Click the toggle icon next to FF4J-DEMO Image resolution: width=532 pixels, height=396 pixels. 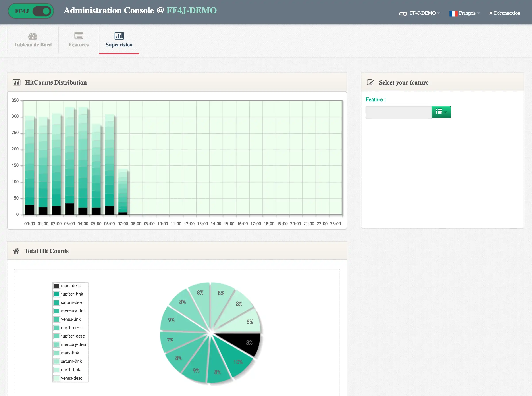pyautogui.click(x=403, y=14)
